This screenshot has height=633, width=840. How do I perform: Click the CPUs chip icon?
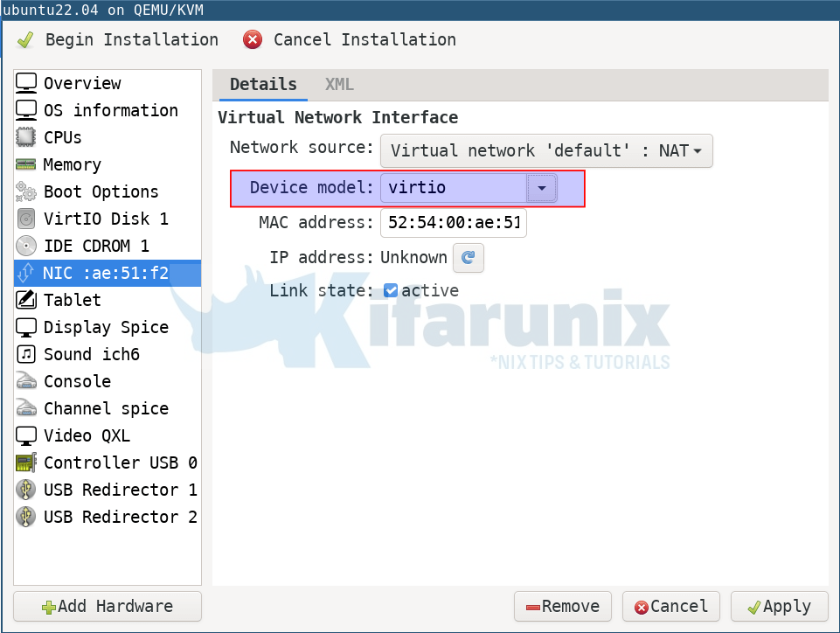coord(25,137)
